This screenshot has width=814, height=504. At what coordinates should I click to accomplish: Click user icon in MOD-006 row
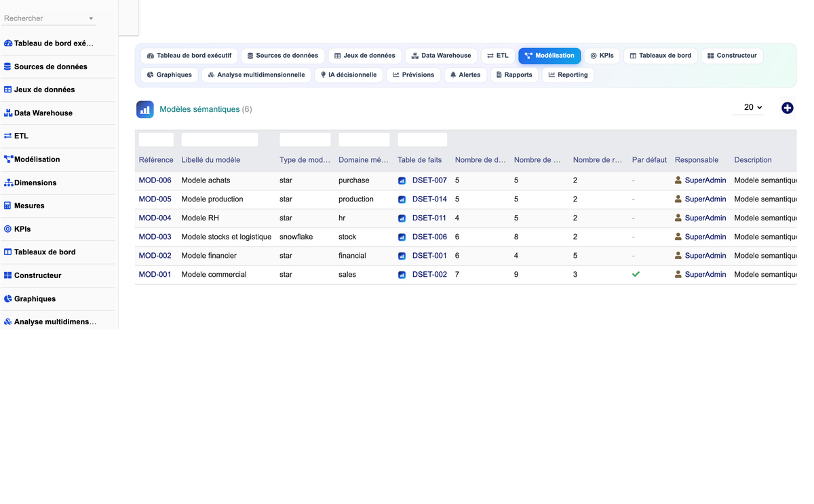(x=678, y=180)
